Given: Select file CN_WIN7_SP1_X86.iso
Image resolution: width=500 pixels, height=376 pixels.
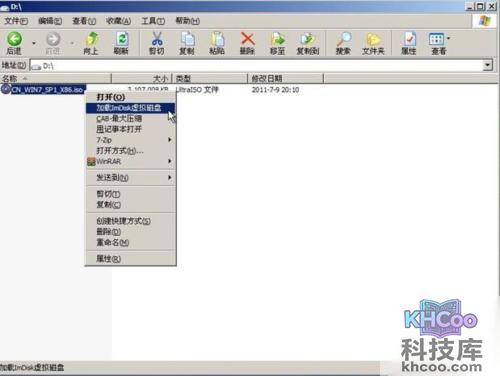Looking at the screenshot, I should pyautogui.click(x=47, y=90).
